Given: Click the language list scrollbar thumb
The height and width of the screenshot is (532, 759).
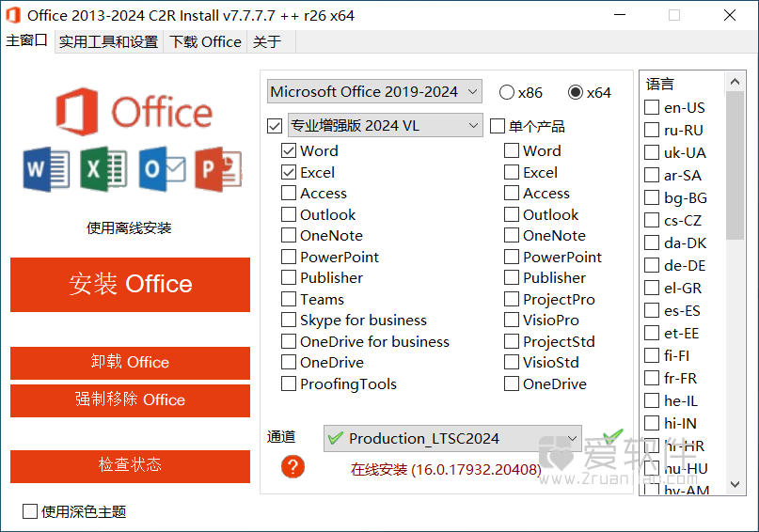Looking at the screenshot, I should 735,165.
